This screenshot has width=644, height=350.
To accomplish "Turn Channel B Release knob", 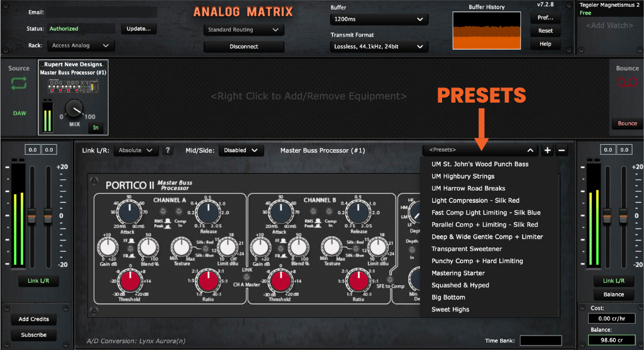I will point(358,212).
